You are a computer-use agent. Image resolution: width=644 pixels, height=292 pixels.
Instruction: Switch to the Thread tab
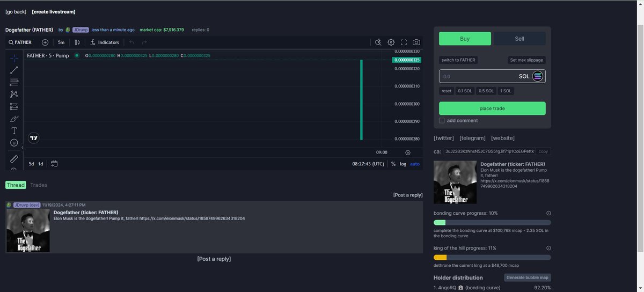coord(16,185)
